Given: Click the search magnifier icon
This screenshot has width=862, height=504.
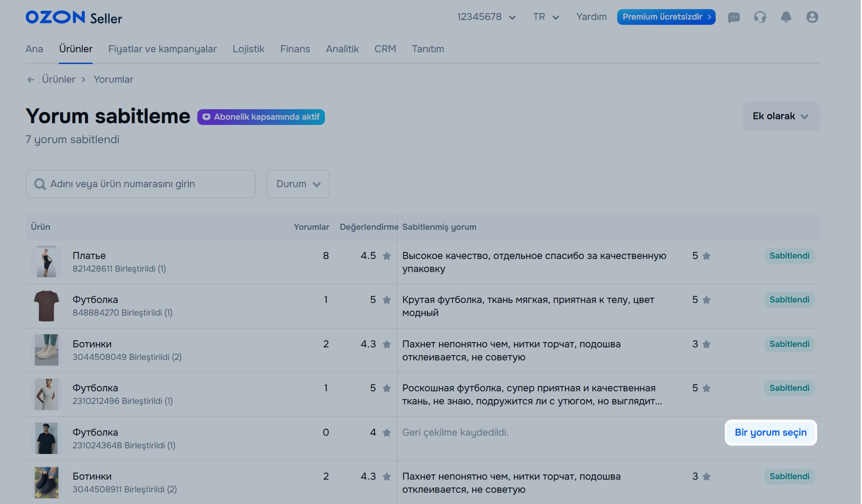Looking at the screenshot, I should [40, 184].
